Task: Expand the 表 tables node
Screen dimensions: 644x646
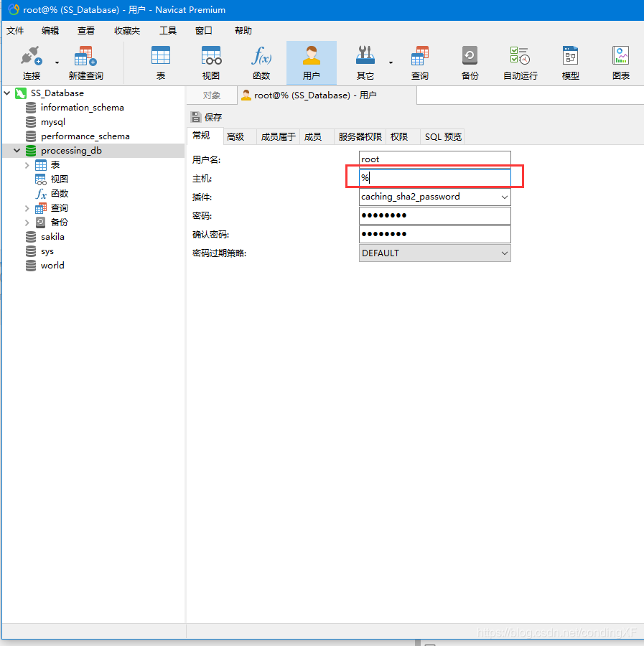Action: point(27,165)
